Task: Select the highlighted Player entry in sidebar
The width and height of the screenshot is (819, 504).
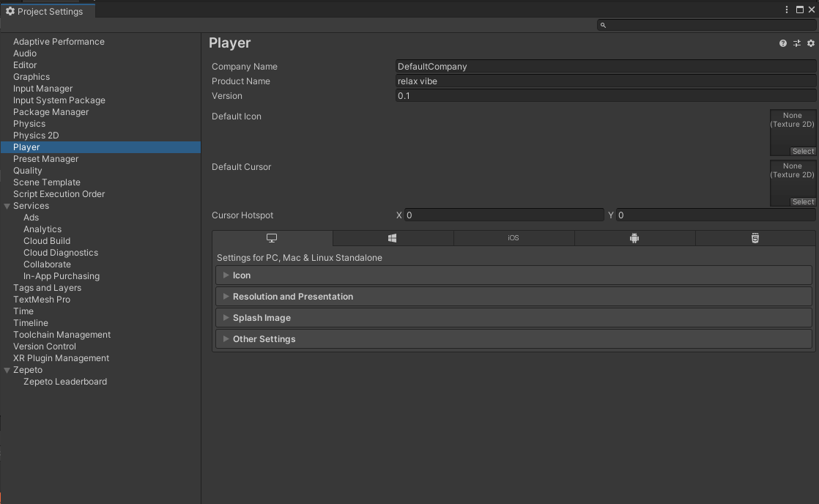Action: click(x=101, y=147)
